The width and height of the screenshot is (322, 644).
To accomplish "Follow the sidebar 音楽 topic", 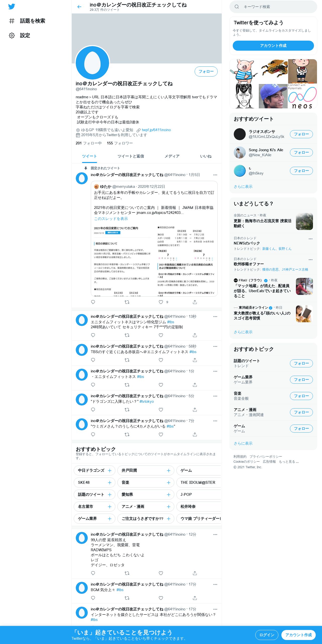I will (x=301, y=396).
